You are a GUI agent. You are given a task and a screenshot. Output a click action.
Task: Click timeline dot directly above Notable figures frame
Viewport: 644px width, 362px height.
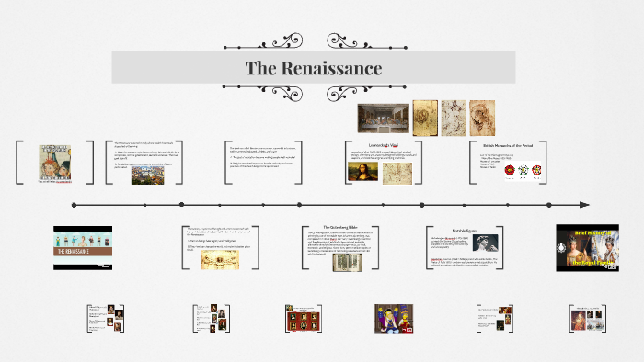464,205
